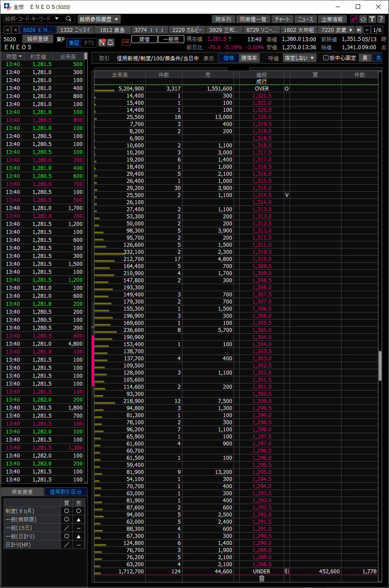Screen dimensions: 389x588
Task: Open the help question mark icon
Action: pos(381,19)
